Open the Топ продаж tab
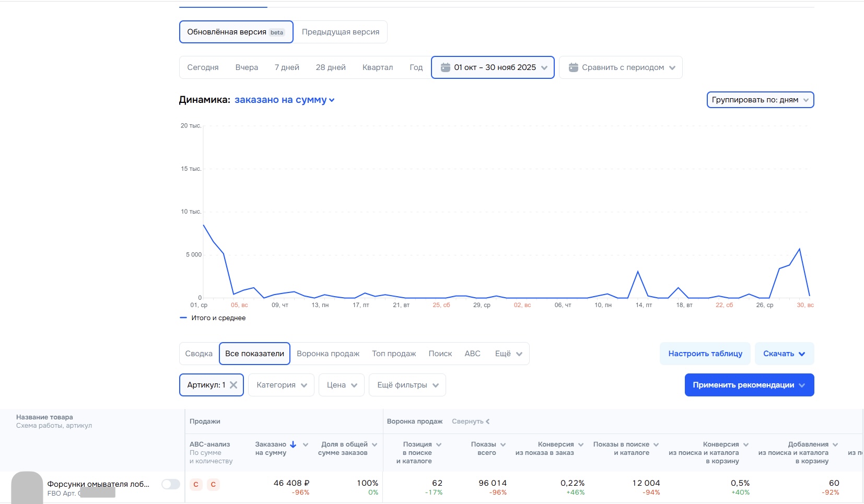The image size is (864, 504). pyautogui.click(x=394, y=354)
